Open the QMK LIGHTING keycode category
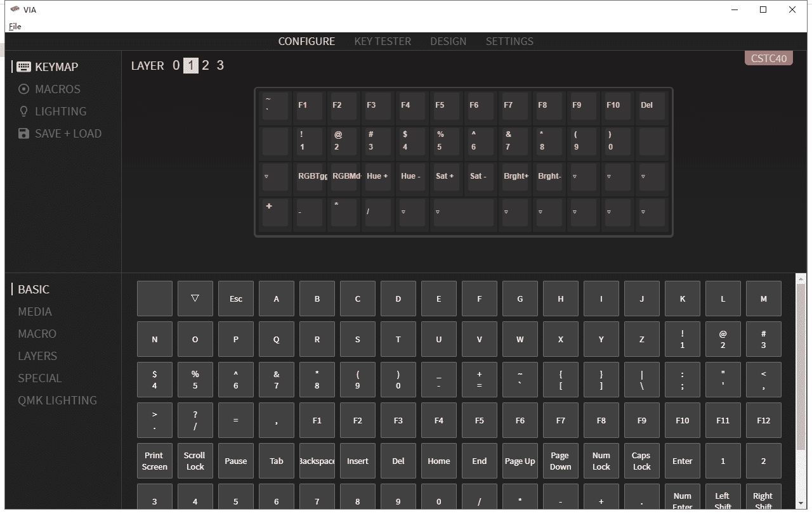Screen dimensions: 812x514 coord(58,400)
